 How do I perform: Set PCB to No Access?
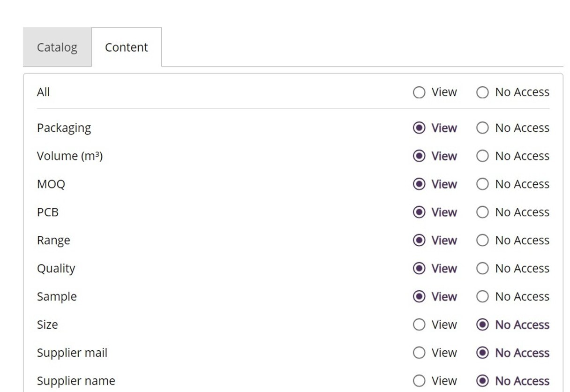tap(482, 212)
